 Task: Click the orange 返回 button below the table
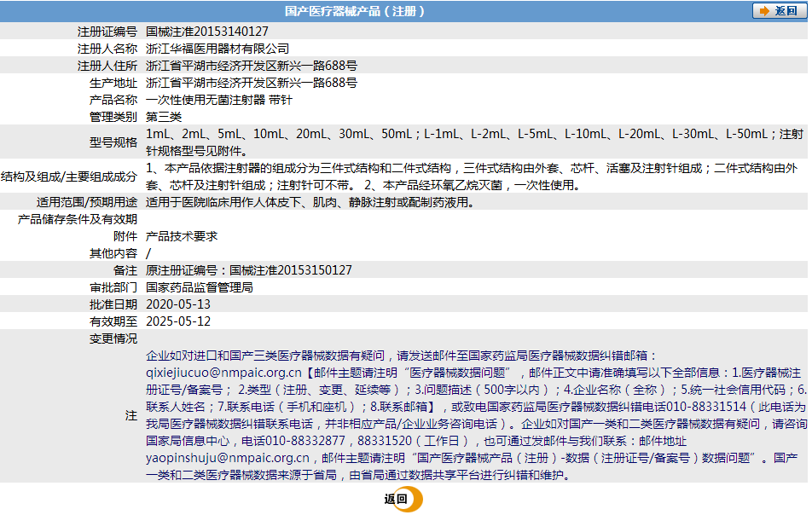click(403, 499)
